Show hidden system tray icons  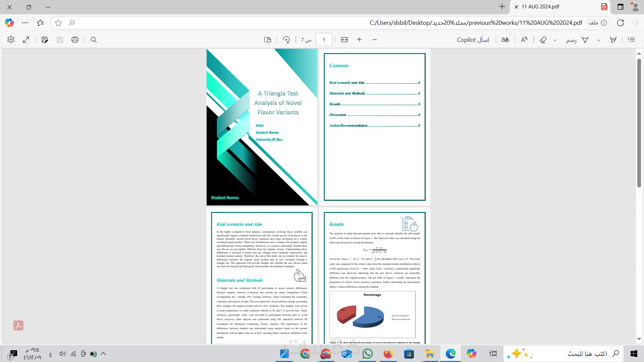(x=103, y=354)
